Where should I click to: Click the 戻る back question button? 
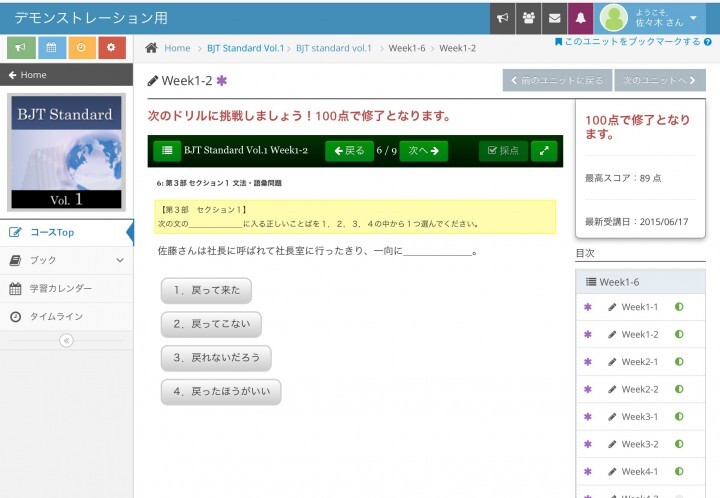point(349,151)
